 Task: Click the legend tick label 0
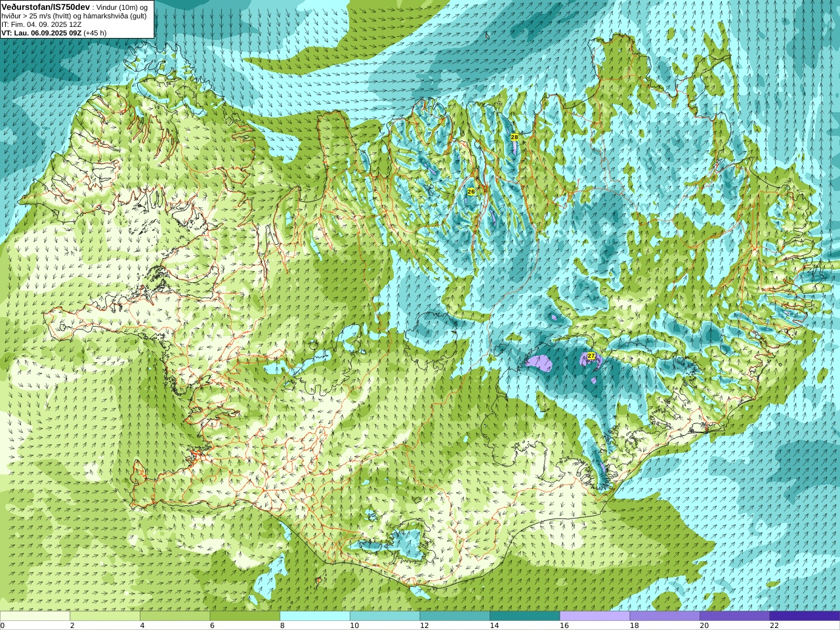[3, 625]
